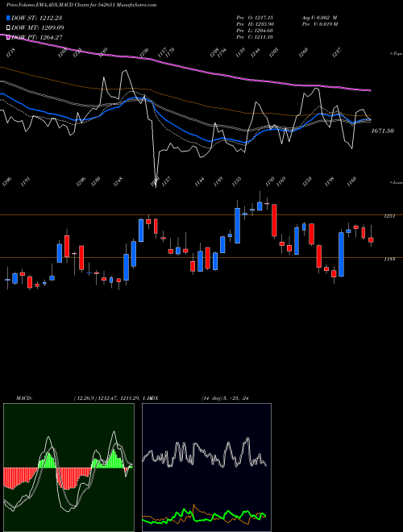Screen dimensions: 403x532
Task: Click the top-row high label '1218'
Action: pyautogui.click(x=11, y=52)
